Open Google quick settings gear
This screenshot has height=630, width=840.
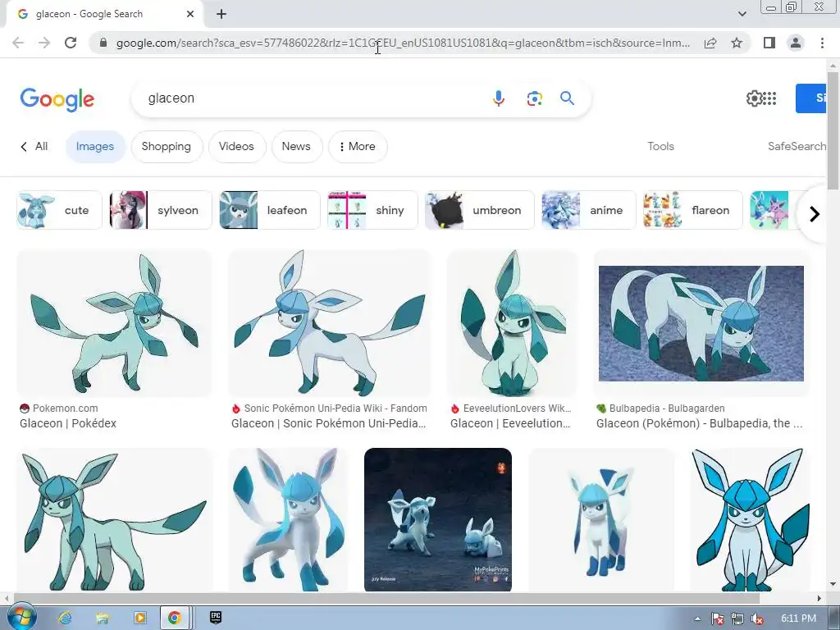click(754, 98)
